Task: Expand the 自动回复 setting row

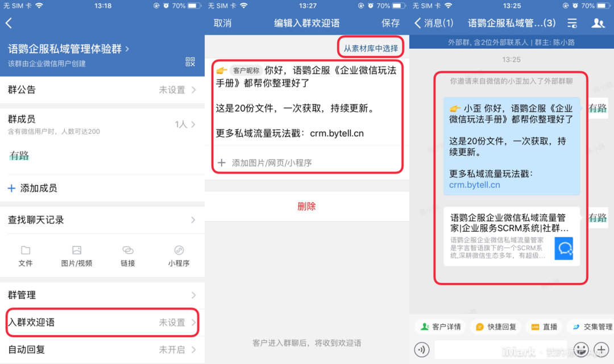Action: tap(102, 350)
